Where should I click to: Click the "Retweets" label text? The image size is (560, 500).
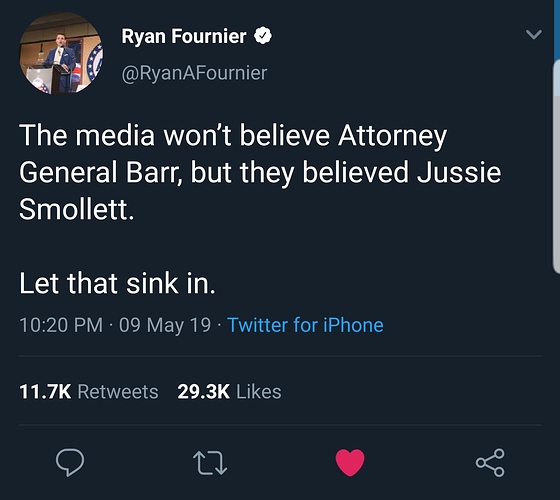click(x=118, y=391)
